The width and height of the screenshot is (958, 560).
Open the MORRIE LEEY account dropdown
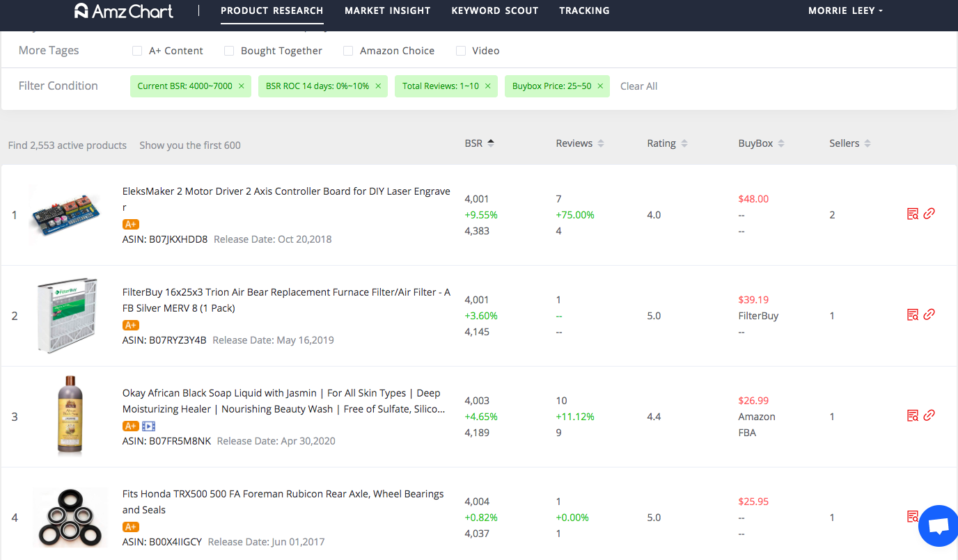coord(845,10)
